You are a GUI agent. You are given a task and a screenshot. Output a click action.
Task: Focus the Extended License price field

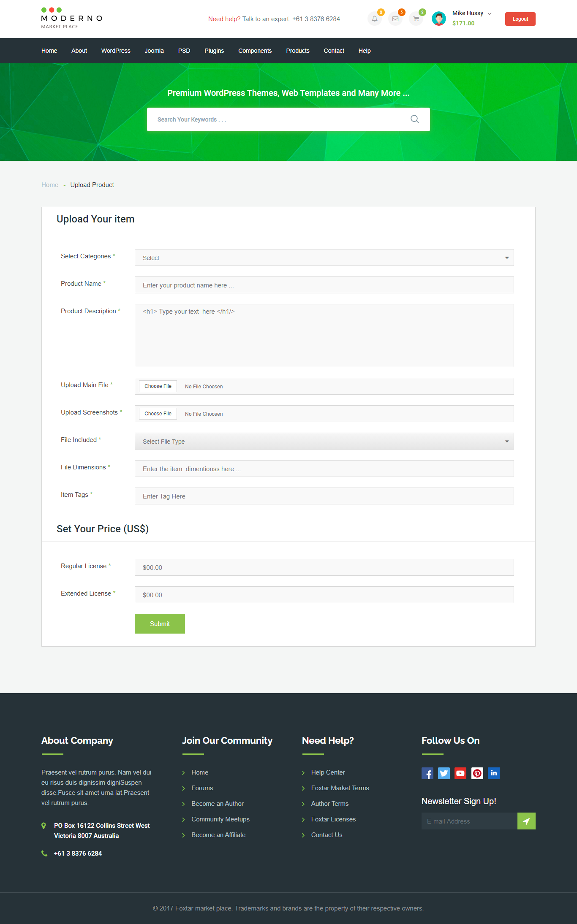(x=324, y=595)
